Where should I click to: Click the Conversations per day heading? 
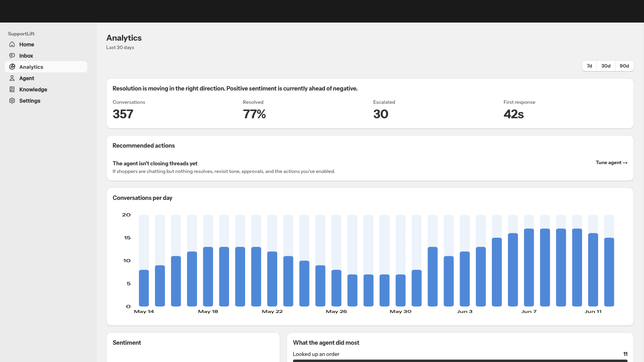coord(142,198)
